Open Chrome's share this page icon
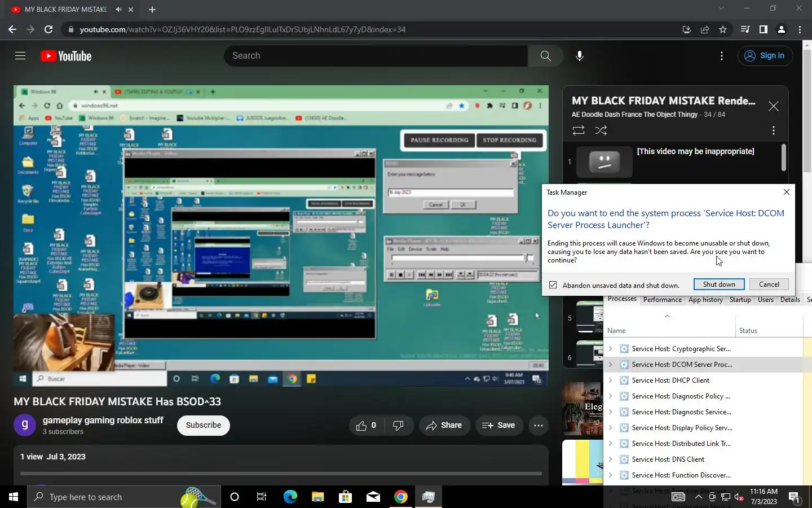Image resolution: width=812 pixels, height=508 pixels. (x=705, y=29)
